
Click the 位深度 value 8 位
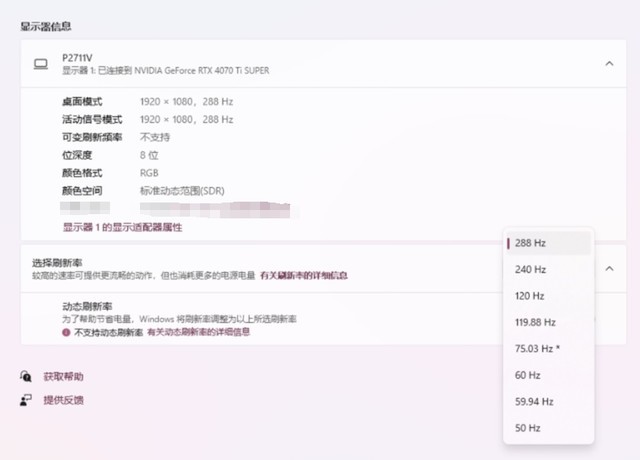point(149,155)
